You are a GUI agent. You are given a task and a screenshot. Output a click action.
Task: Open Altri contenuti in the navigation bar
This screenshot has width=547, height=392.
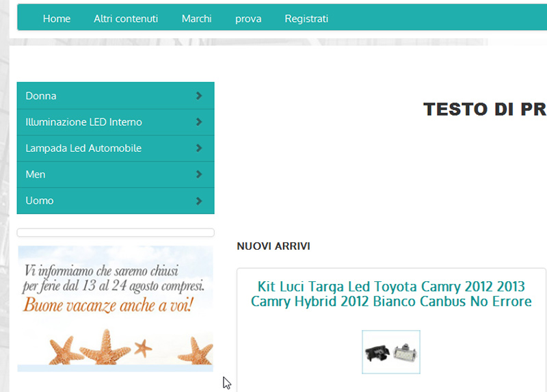click(x=126, y=18)
